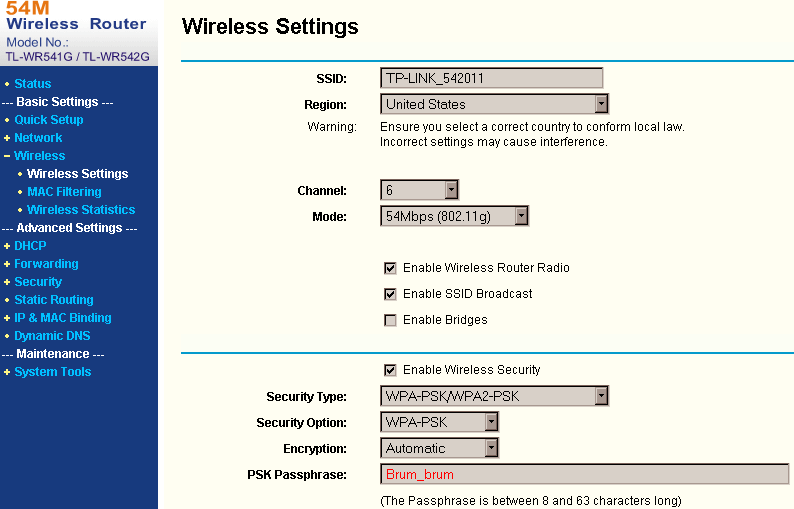Open MAC Filtering page
794x509 pixels.
64,192
